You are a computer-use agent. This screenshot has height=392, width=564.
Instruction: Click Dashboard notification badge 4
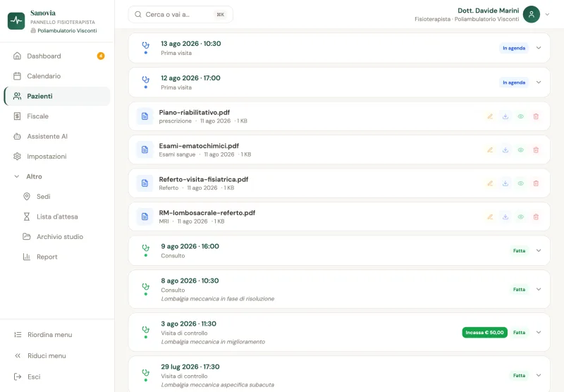coord(101,56)
